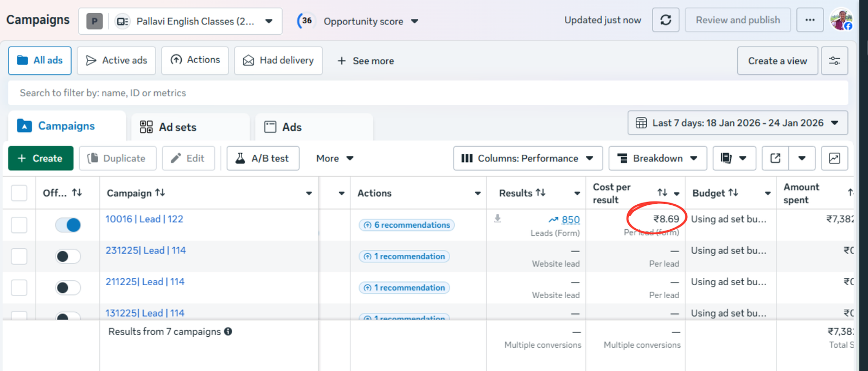Open campaign link 231225| Lead | 114
Image resolution: width=868 pixels, height=371 pixels.
click(x=145, y=250)
